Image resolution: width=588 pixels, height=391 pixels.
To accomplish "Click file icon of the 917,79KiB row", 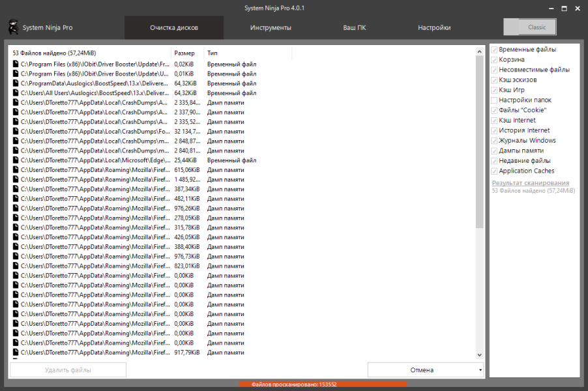I will tap(16, 353).
